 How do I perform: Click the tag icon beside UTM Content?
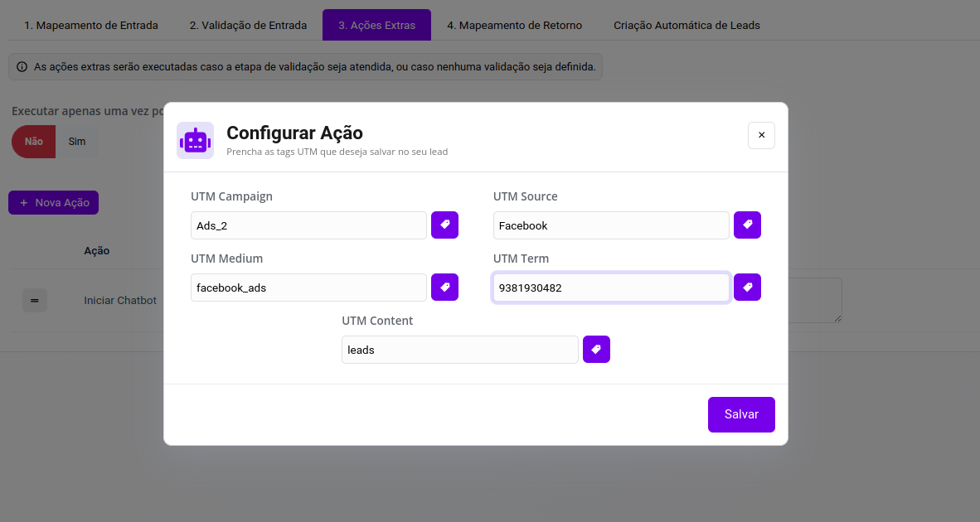(x=596, y=350)
